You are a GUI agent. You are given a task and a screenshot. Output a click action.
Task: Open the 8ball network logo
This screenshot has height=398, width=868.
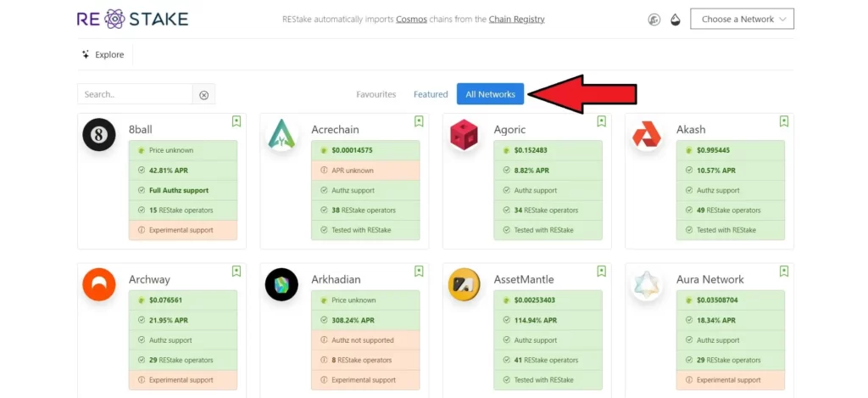[x=99, y=135]
